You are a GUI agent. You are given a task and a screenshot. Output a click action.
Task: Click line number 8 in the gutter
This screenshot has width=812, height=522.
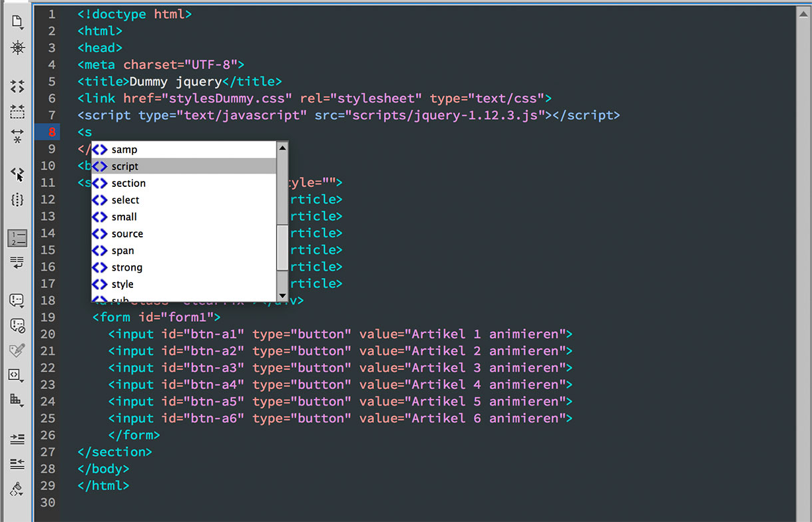click(52, 132)
